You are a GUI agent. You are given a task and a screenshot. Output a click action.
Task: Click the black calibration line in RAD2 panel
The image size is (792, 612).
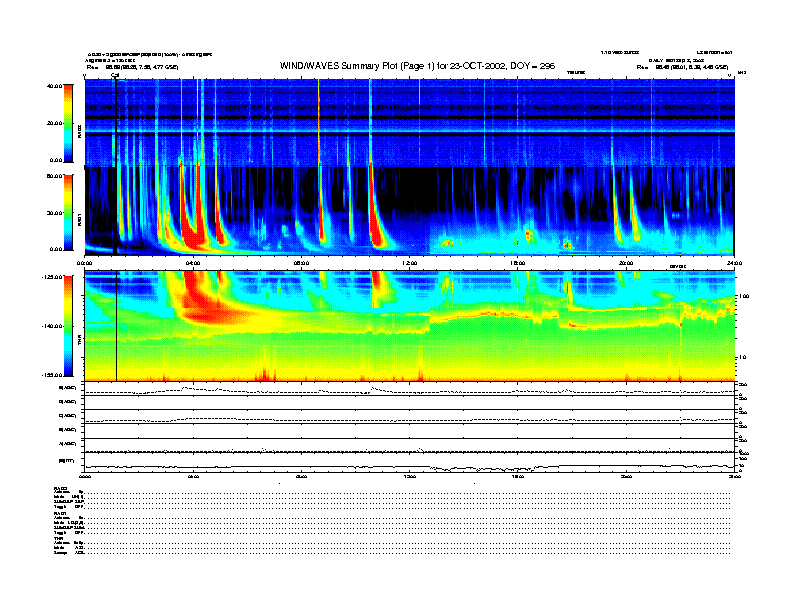coord(116,123)
